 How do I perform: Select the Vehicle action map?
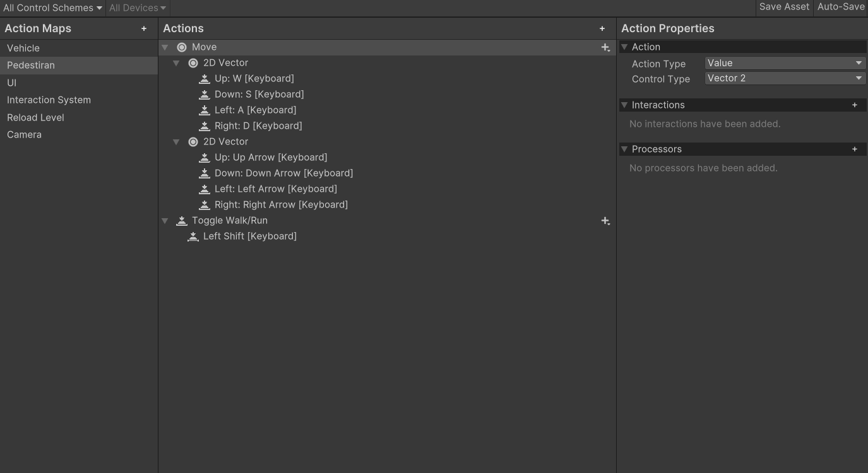point(79,48)
